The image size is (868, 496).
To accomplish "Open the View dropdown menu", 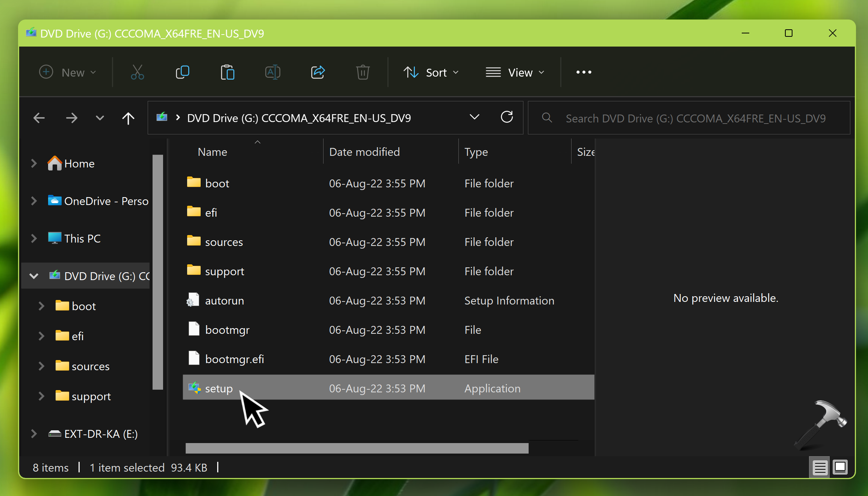I will [x=515, y=72].
